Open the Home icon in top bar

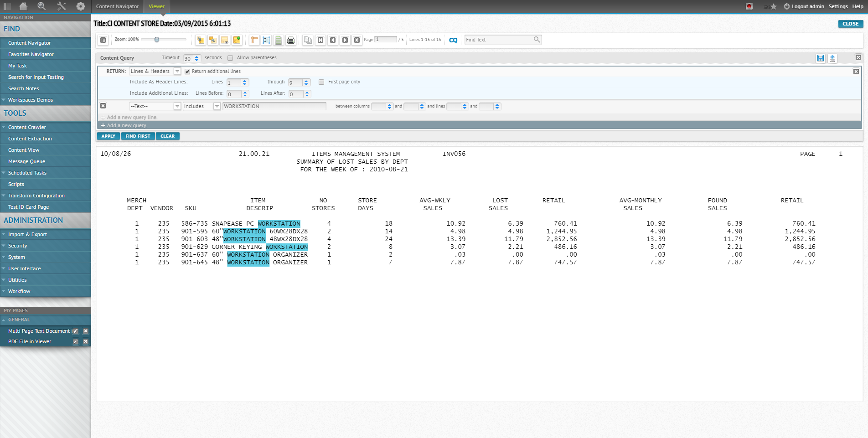click(23, 6)
